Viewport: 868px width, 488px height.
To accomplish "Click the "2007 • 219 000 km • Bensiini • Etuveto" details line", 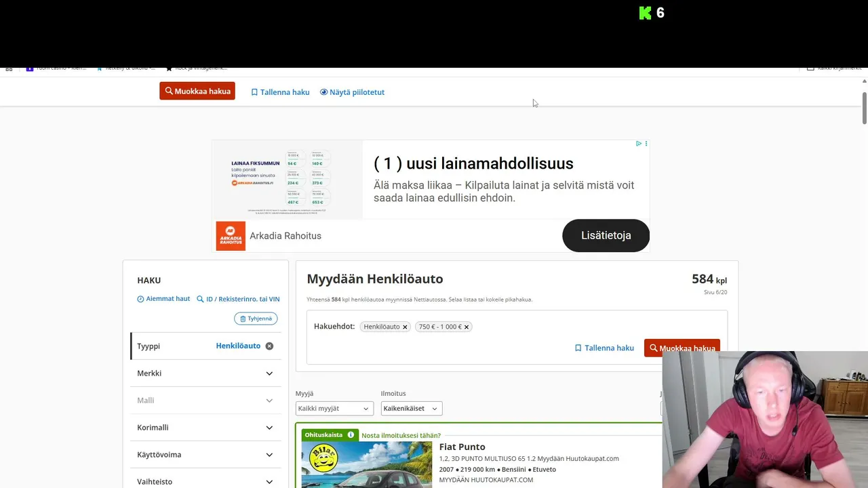I will 498,469.
